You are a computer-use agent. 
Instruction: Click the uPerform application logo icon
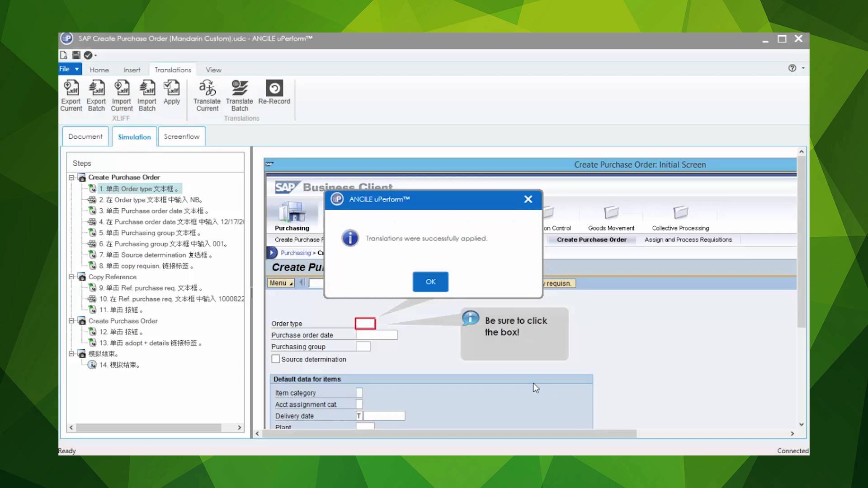tap(67, 38)
